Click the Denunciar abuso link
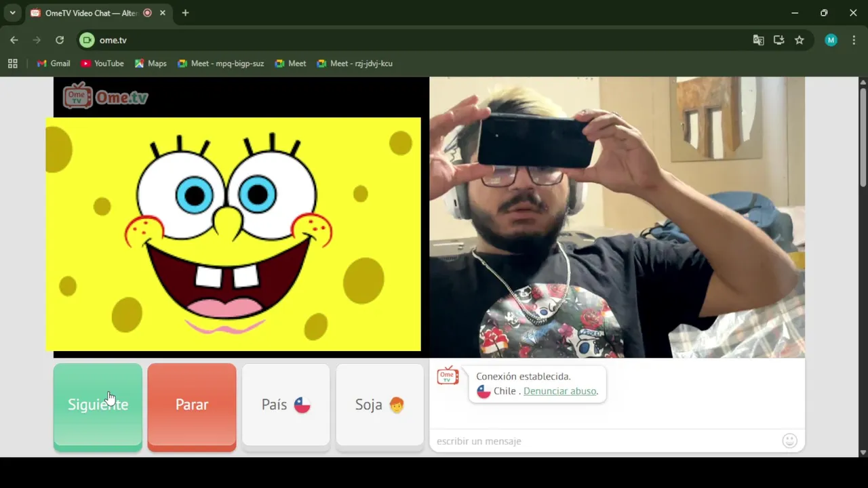Screen dimensions: 868x488 (x=559, y=391)
